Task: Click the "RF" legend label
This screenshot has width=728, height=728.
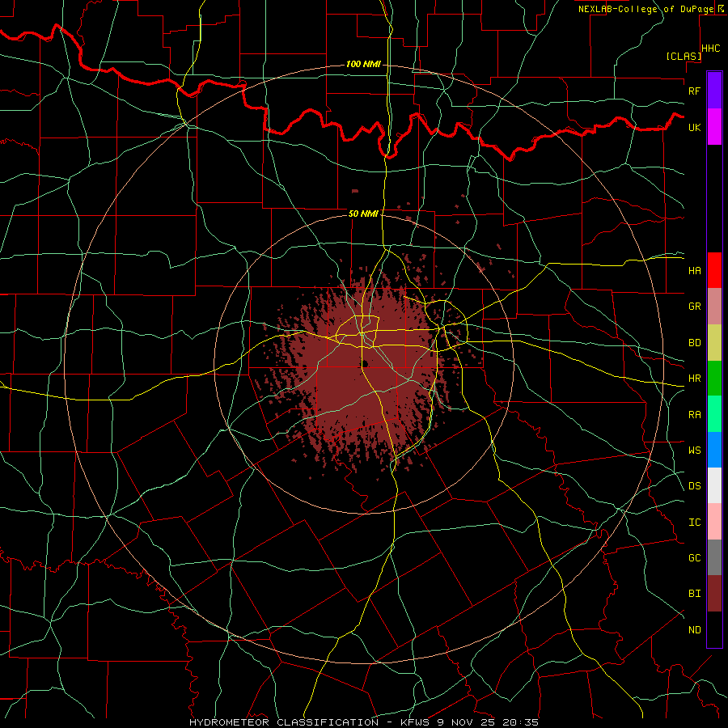Action: point(694,91)
